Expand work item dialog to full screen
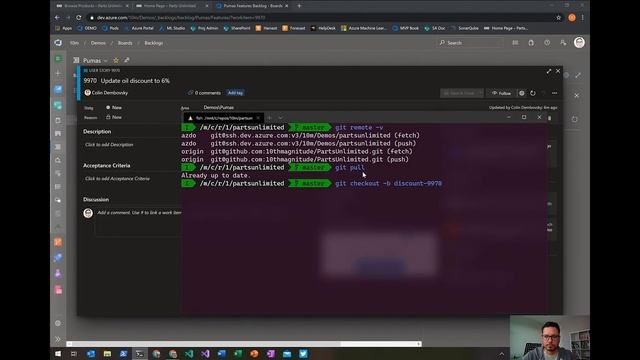This screenshot has height=360, width=640. (549, 71)
